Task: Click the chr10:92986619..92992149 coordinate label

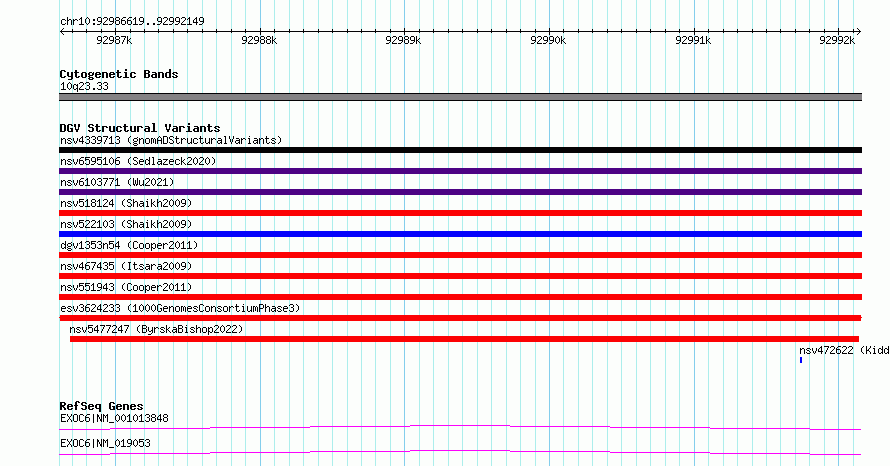Action: tap(132, 21)
